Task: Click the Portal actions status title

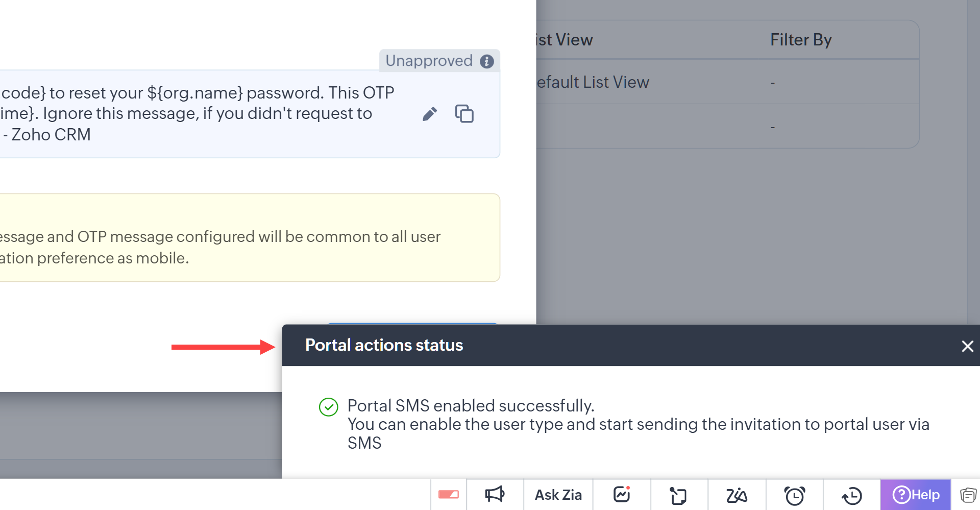Action: [x=384, y=345]
